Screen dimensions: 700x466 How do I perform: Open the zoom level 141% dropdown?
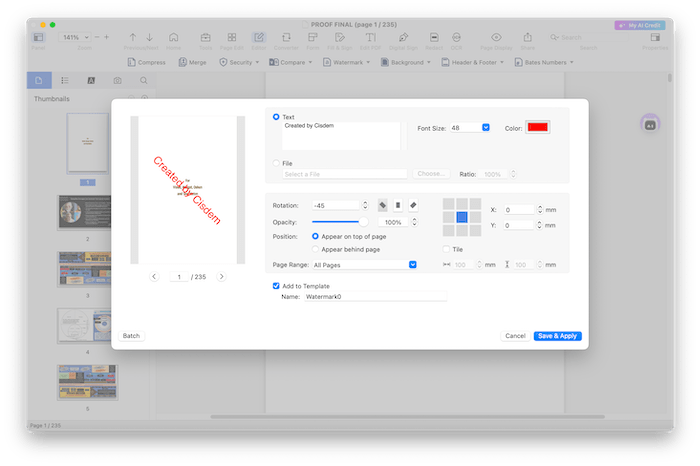pyautogui.click(x=75, y=37)
